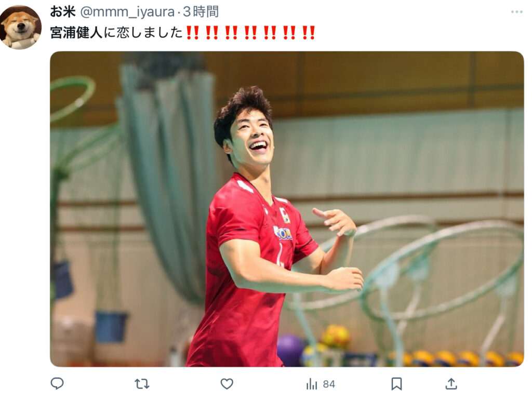View tweet analytics showing 84 views

click(x=320, y=384)
